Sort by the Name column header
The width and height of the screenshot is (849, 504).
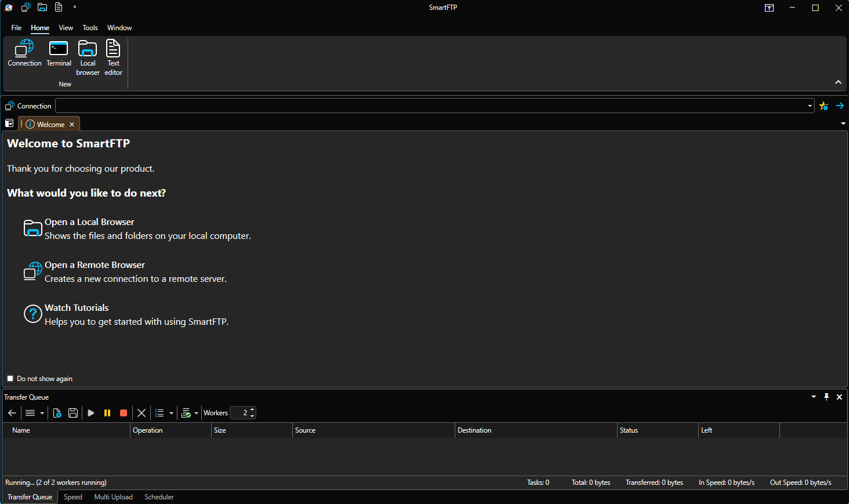click(x=66, y=430)
